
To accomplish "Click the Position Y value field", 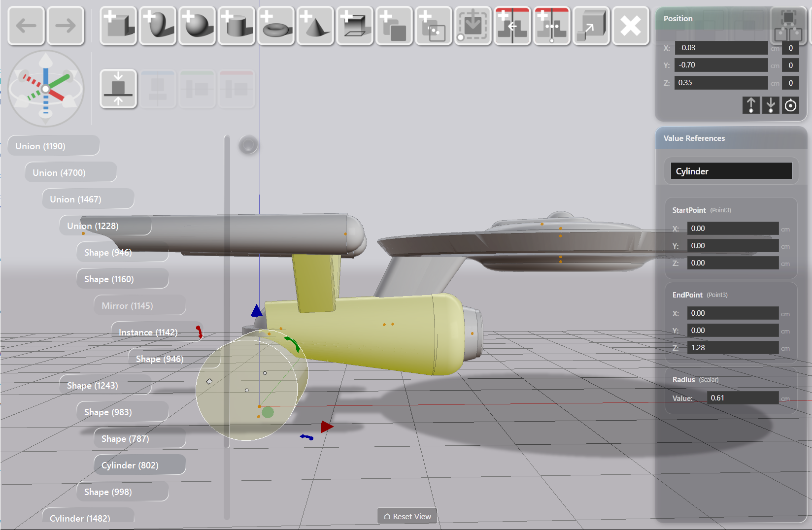I will pyautogui.click(x=721, y=65).
